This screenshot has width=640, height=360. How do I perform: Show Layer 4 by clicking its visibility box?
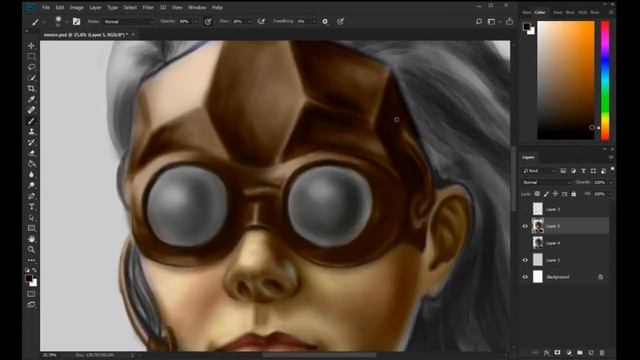coord(525,243)
